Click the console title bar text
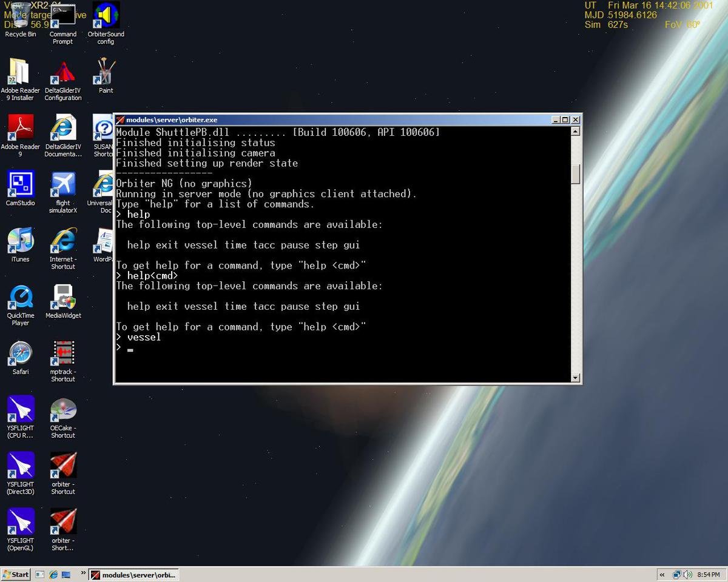Image resolution: width=728 pixels, height=582 pixels. pyautogui.click(x=172, y=120)
